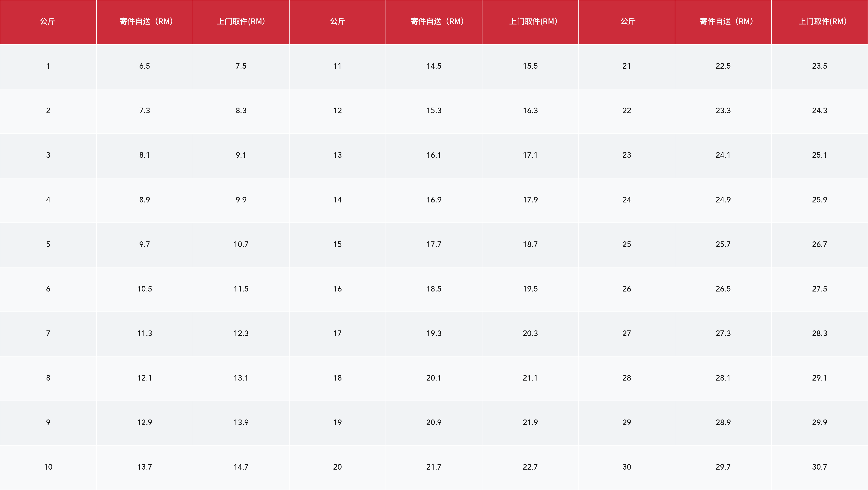Select the weight cell showing 26
This screenshot has height=490, width=868.
coord(626,289)
